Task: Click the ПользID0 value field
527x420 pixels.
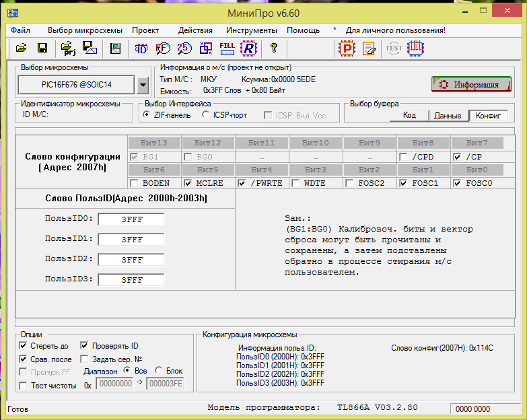Action: pos(131,219)
